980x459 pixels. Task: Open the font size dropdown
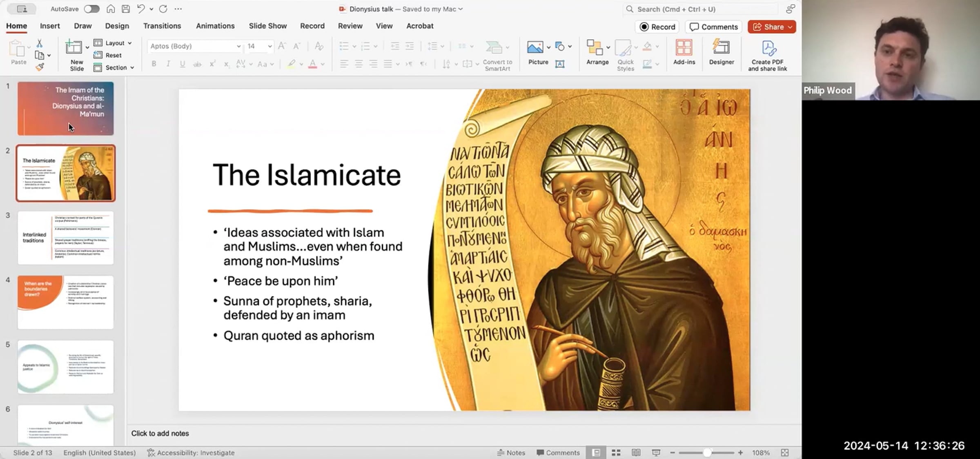[x=270, y=46]
